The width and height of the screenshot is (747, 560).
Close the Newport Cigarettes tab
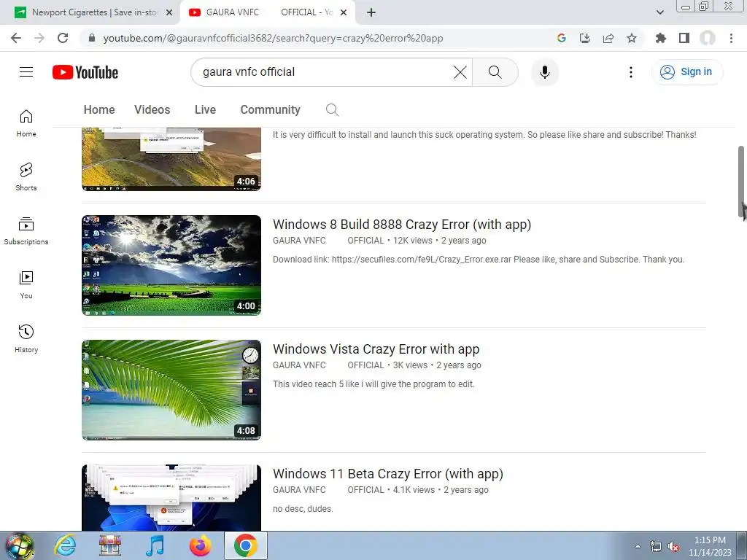click(169, 12)
